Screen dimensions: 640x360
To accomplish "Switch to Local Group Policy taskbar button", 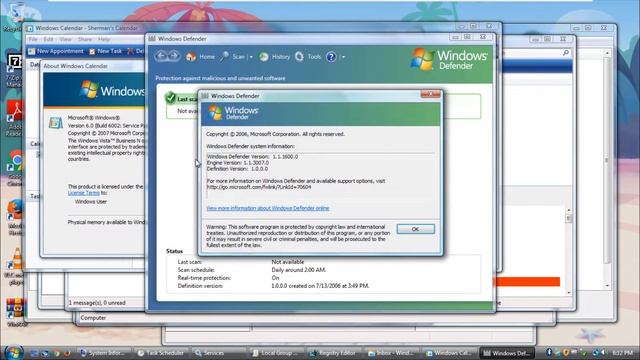I will [275, 353].
